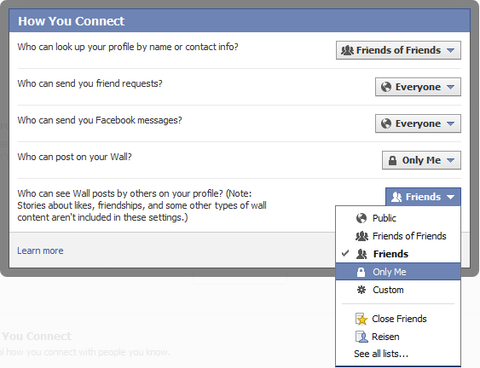Click the globe icon beside Public option
Viewport: 480px width, 368px height.
[x=361, y=218]
